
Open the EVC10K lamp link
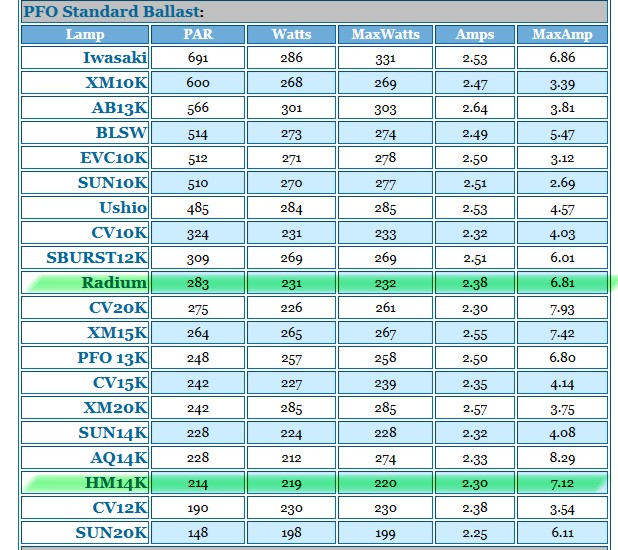[x=114, y=158]
